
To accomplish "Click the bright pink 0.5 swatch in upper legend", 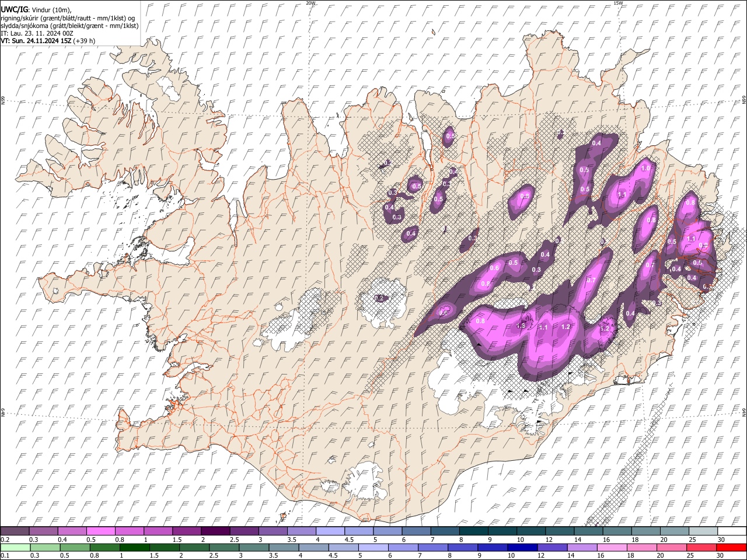I will coord(100,531).
